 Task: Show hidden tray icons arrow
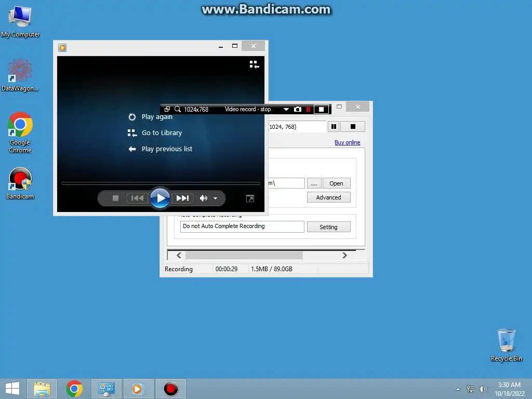(x=458, y=389)
